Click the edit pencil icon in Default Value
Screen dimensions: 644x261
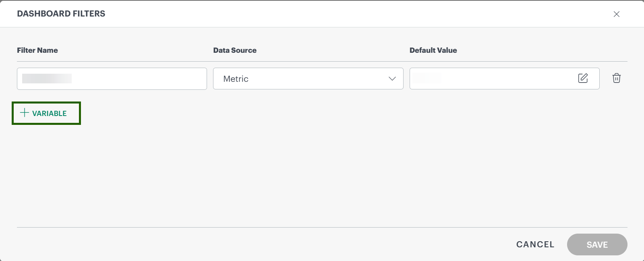(x=583, y=78)
